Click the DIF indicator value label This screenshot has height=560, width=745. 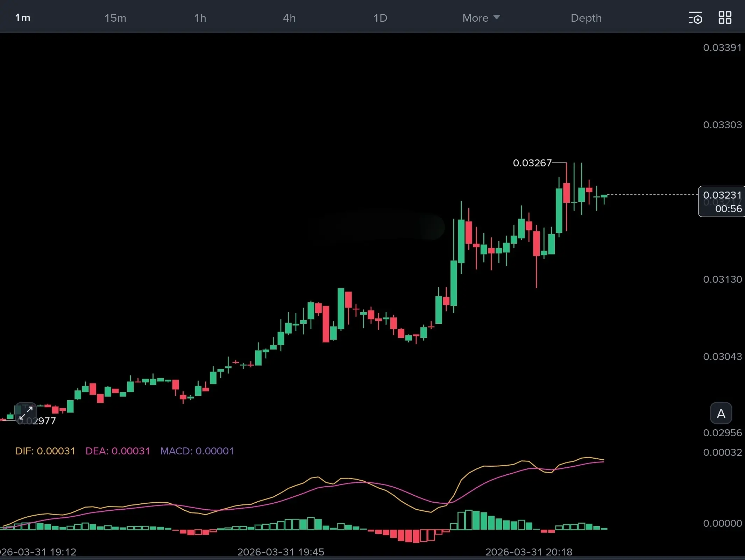(45, 451)
